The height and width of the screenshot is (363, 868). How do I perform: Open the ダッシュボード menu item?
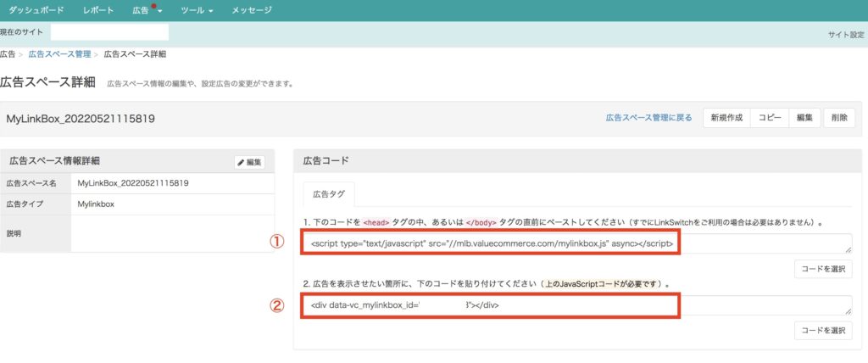tap(36, 10)
